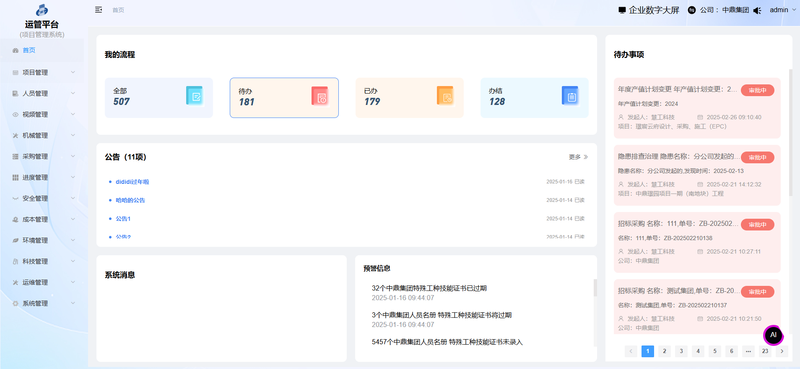
Task: Click the teal icon on 全部 card
Action: point(194,95)
